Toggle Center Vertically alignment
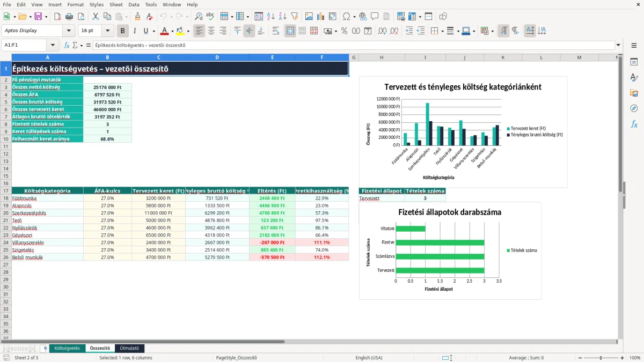The width and height of the screenshot is (644, 362). (249, 31)
